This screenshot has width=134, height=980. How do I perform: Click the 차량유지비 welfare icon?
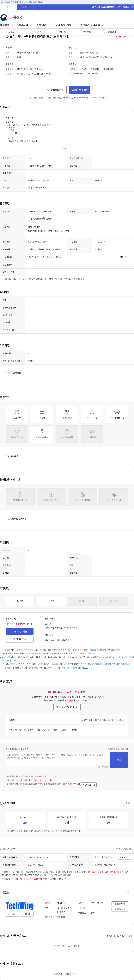click(67, 414)
